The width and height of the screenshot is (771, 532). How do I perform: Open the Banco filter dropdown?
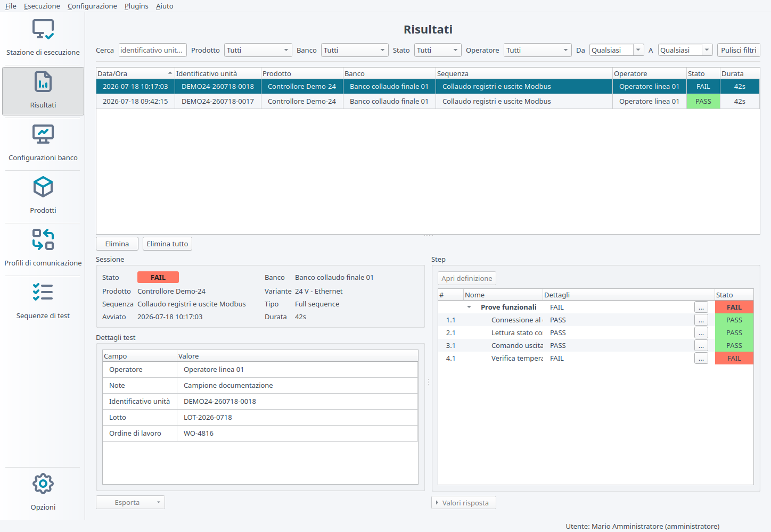click(x=355, y=50)
